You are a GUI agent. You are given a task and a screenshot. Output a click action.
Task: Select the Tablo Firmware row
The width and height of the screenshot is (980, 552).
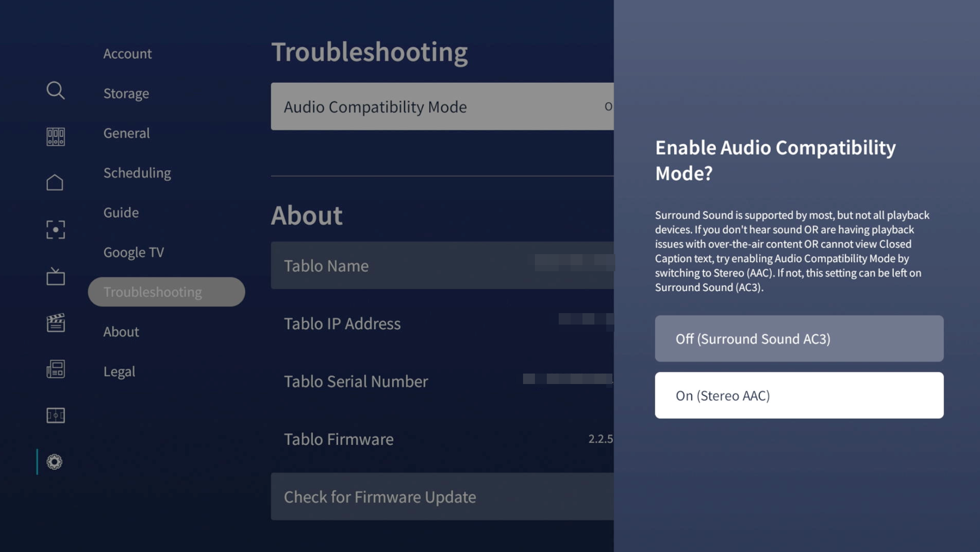click(442, 439)
